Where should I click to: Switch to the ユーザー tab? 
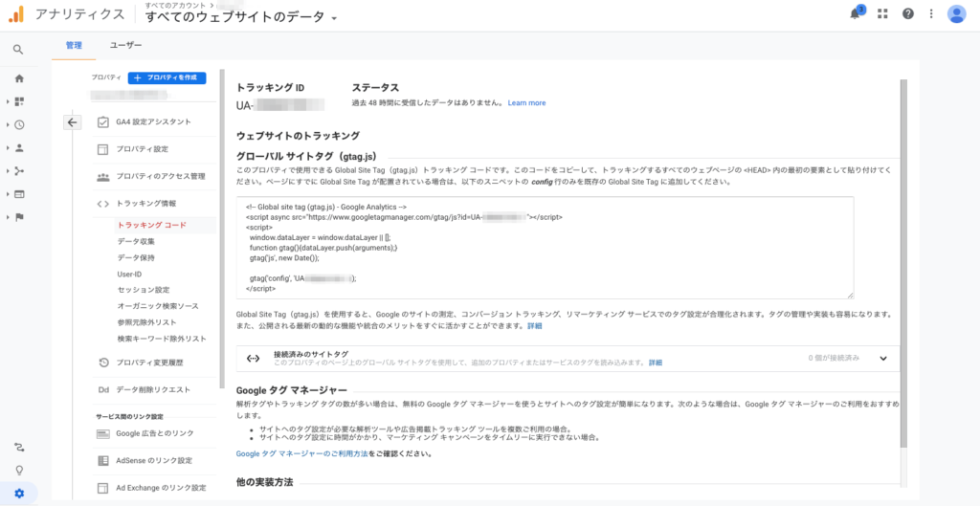[x=125, y=45]
